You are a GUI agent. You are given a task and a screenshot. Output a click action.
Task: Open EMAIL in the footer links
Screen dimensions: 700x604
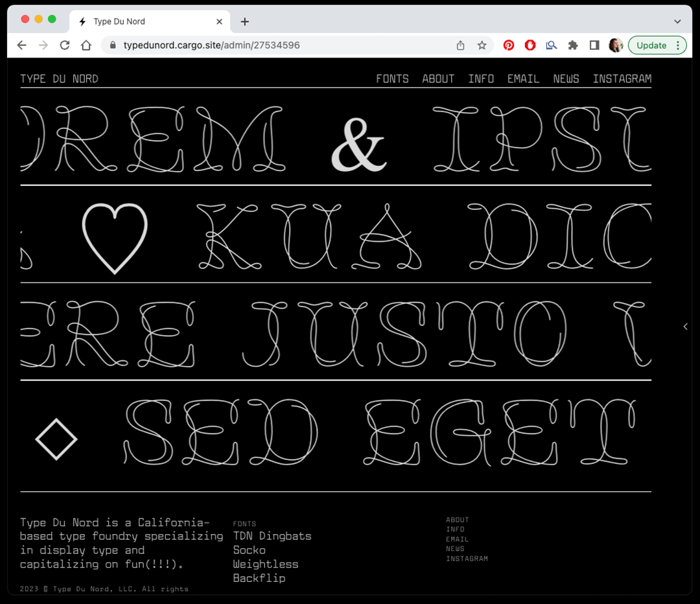[x=457, y=539]
